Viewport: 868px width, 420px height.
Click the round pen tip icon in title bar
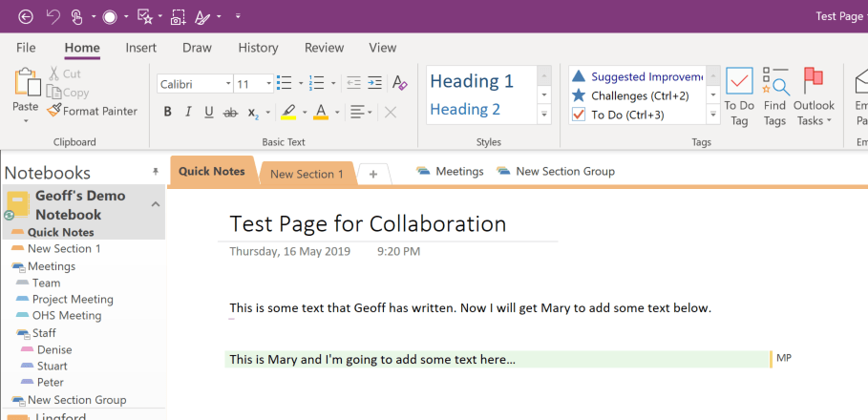pos(110,17)
